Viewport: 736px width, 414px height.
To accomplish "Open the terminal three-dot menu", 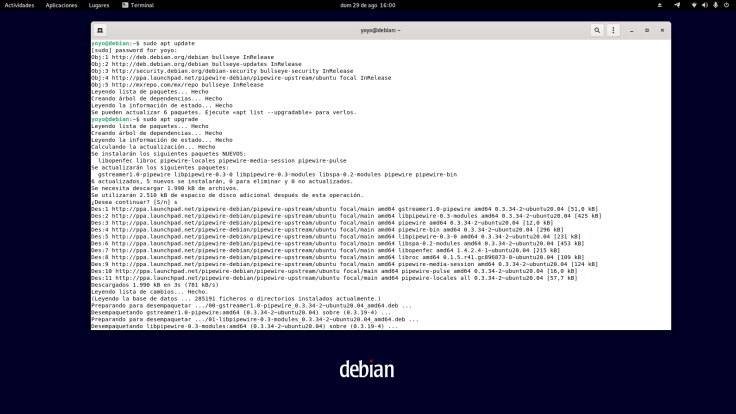I will [614, 30].
